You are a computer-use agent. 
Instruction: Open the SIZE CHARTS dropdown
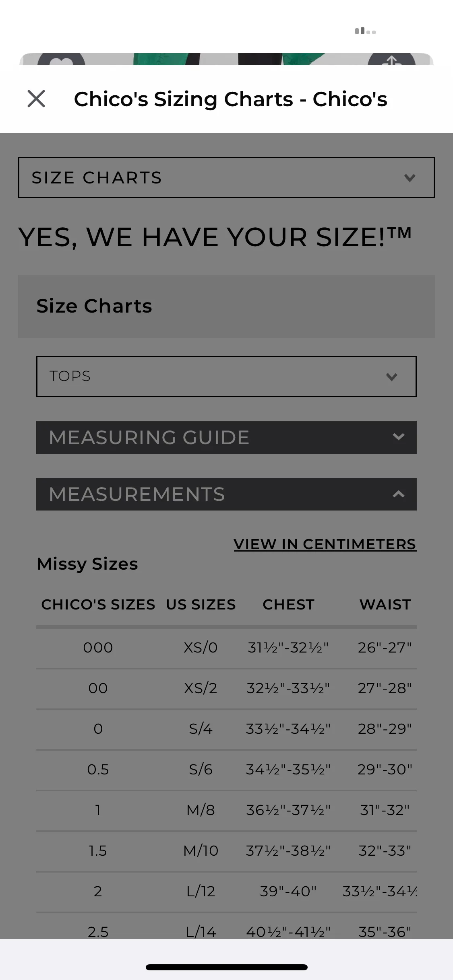tap(226, 177)
